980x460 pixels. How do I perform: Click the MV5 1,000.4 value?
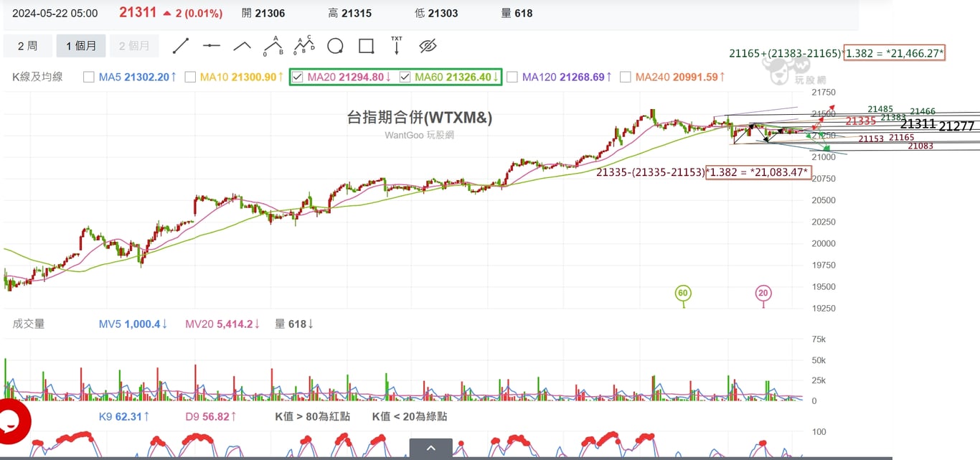tap(133, 324)
